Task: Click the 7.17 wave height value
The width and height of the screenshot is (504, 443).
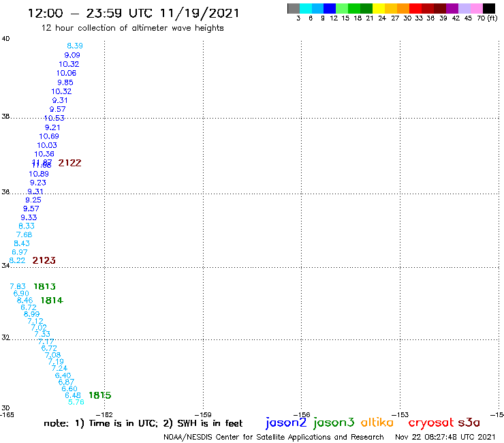Action: point(46,341)
